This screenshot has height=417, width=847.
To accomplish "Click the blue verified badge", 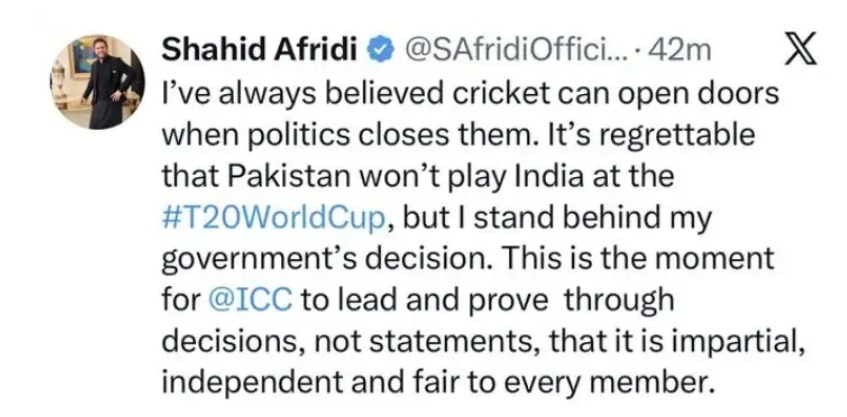I will pyautogui.click(x=381, y=51).
